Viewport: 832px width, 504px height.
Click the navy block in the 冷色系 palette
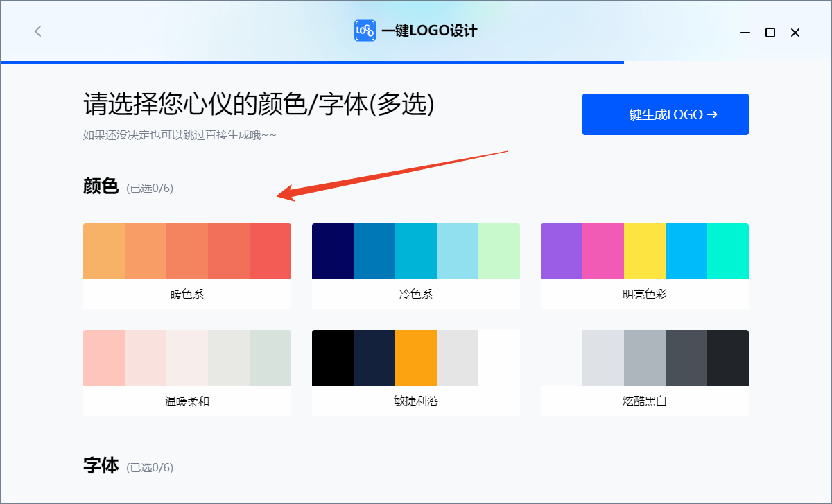click(333, 251)
